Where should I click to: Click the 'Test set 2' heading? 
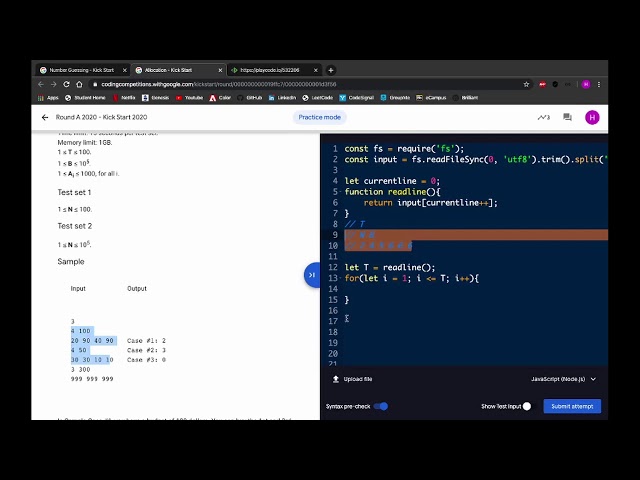click(x=75, y=226)
